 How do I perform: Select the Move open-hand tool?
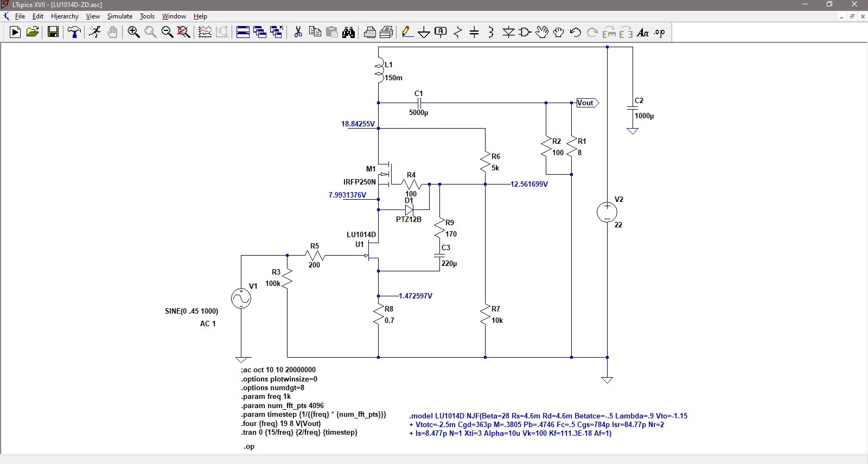pos(542,33)
